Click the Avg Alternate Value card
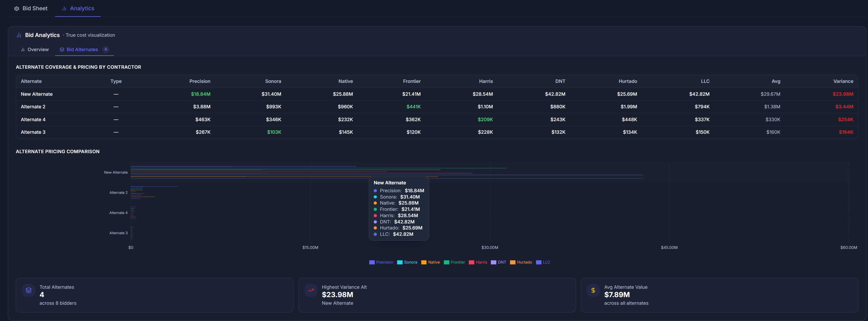Image resolution: width=868 pixels, height=321 pixels. 719,295
